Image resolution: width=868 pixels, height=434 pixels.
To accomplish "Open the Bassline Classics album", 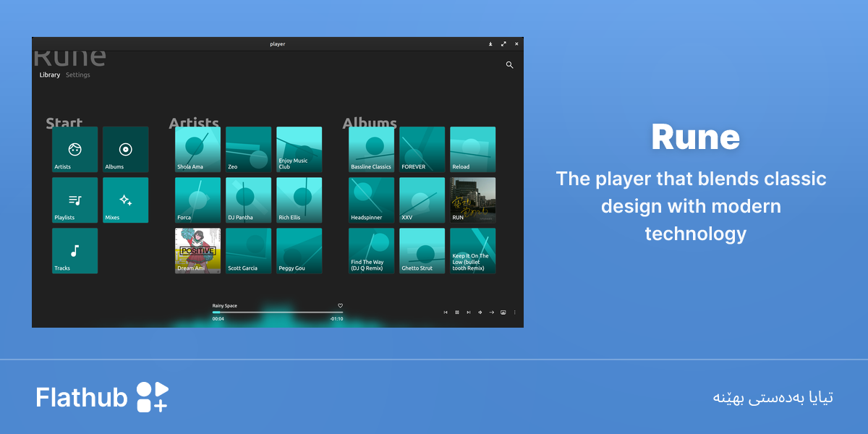I will [371, 150].
